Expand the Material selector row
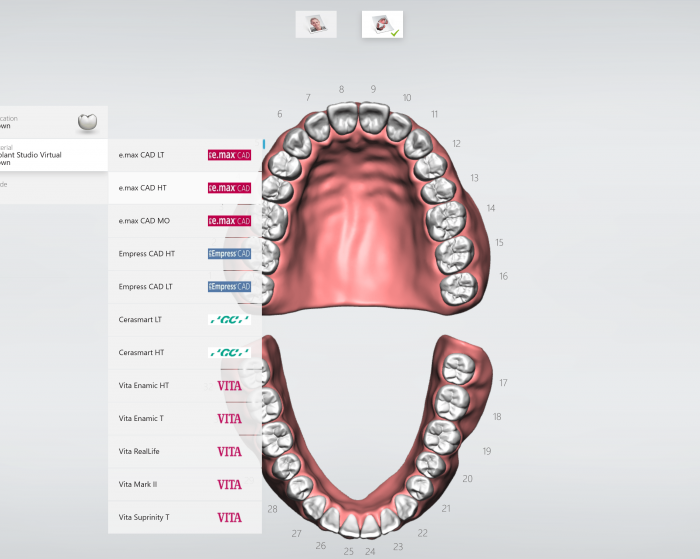Viewport: 700px width, 559px height. click(50, 155)
